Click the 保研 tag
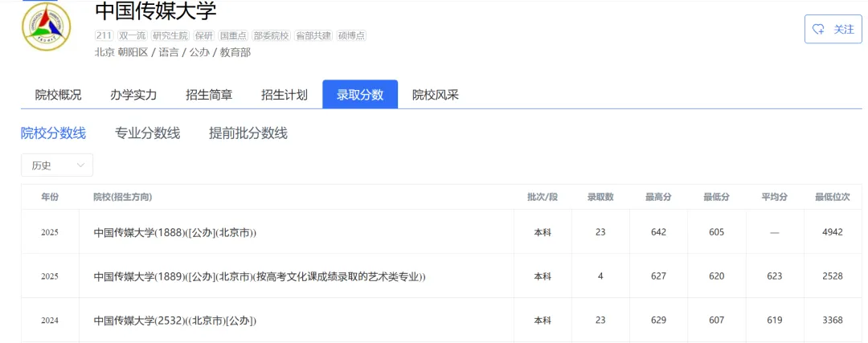The height and width of the screenshot is (343, 868). click(x=203, y=35)
